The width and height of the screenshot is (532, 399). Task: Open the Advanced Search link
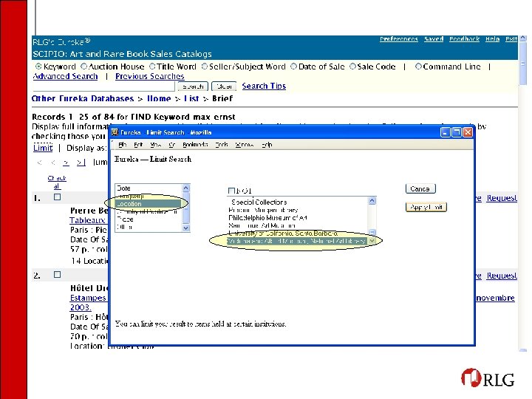65,76
